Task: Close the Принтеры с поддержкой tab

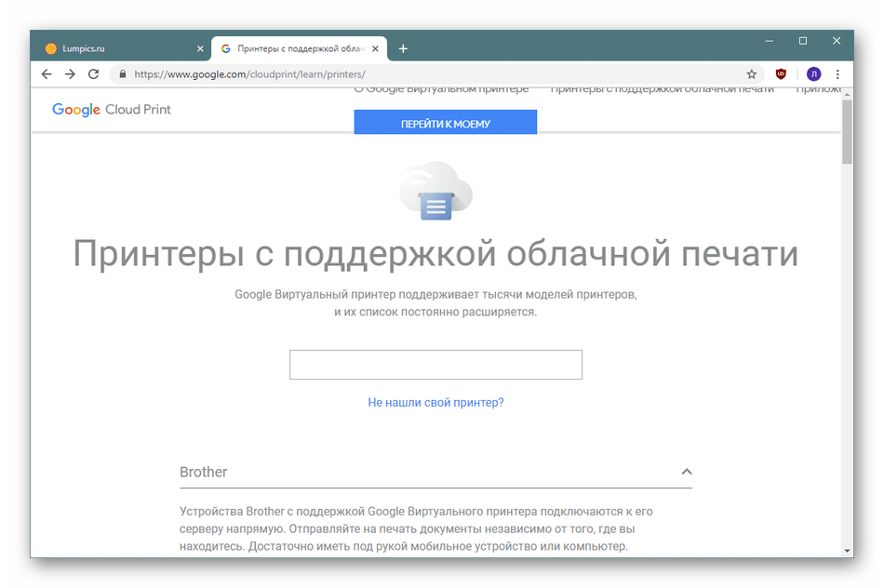Action: (x=376, y=48)
